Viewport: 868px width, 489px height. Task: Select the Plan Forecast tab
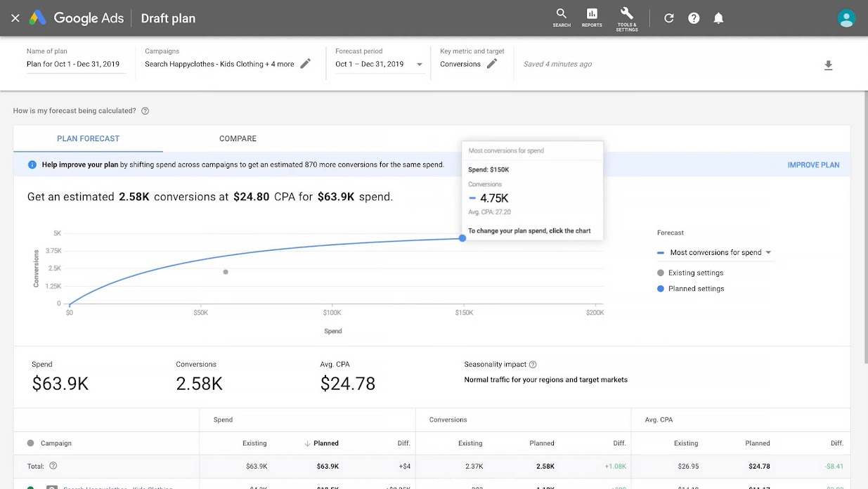click(88, 138)
